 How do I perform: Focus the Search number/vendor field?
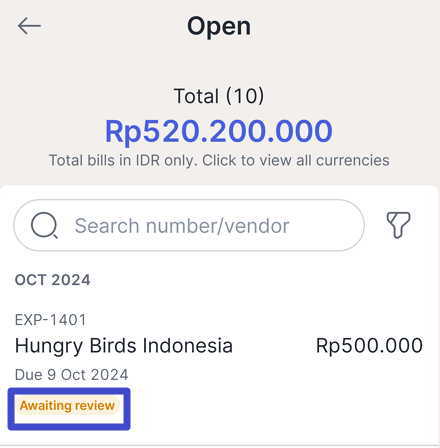[x=189, y=225]
